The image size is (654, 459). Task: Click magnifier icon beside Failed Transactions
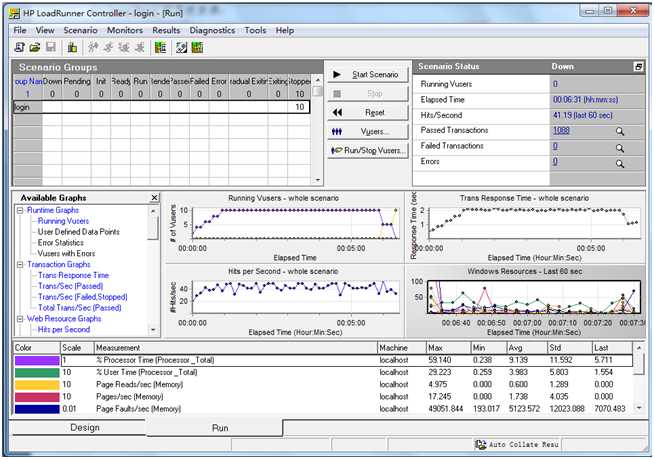pos(620,147)
